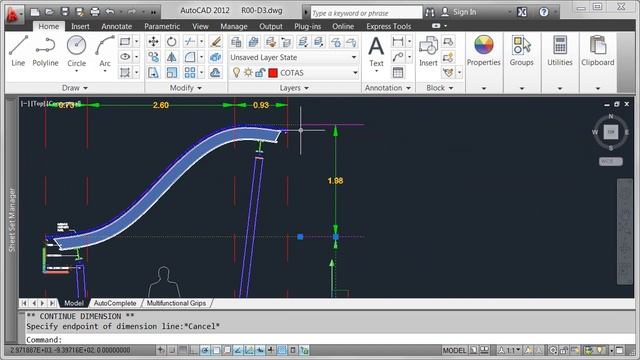Screen dimensions: 640x360
Task: Activate the Rotate tool in Modify
Action: [171, 41]
